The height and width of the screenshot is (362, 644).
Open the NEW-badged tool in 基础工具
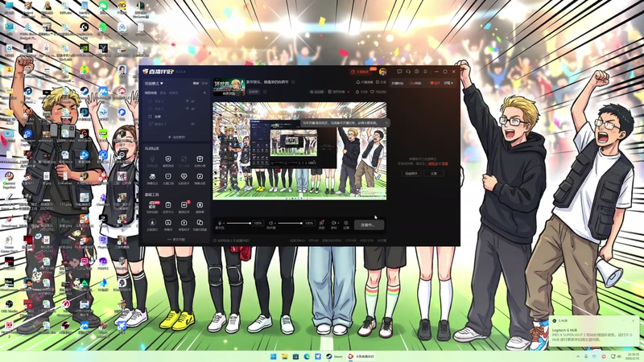point(152,207)
